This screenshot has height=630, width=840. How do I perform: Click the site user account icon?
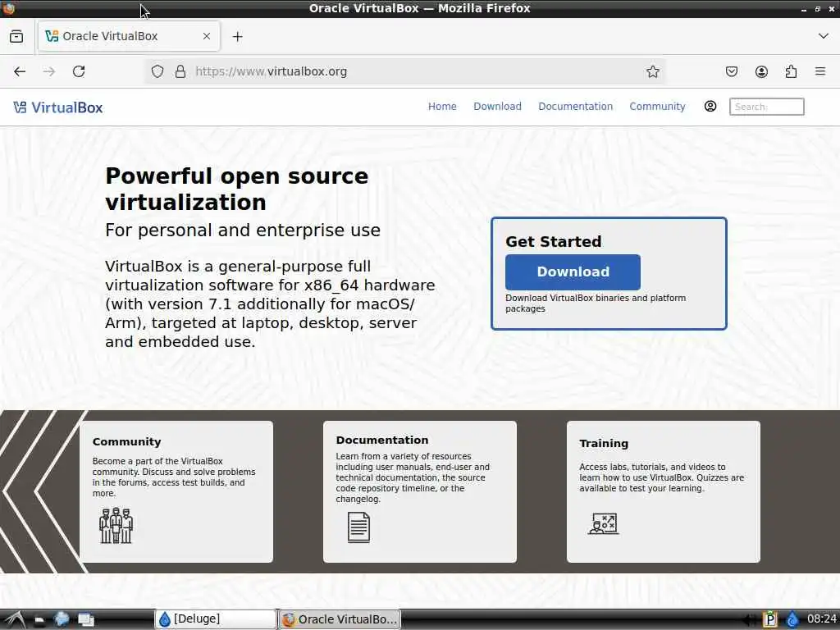pos(710,106)
